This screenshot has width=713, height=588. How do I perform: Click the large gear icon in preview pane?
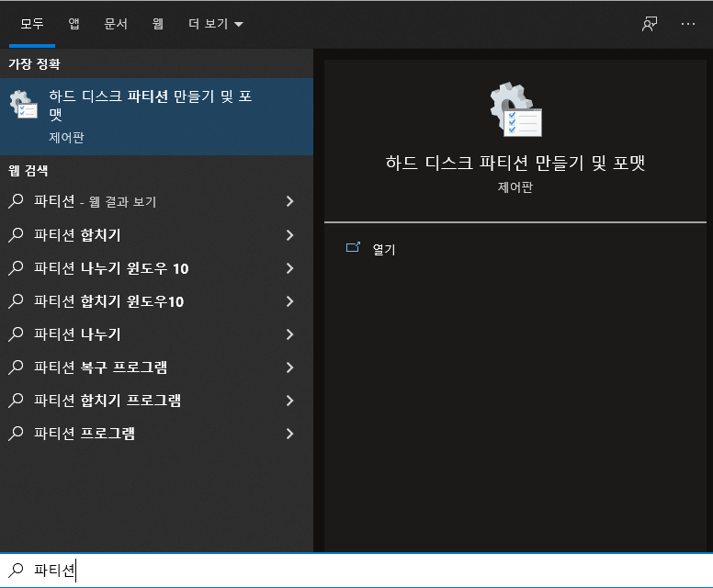pos(515,109)
